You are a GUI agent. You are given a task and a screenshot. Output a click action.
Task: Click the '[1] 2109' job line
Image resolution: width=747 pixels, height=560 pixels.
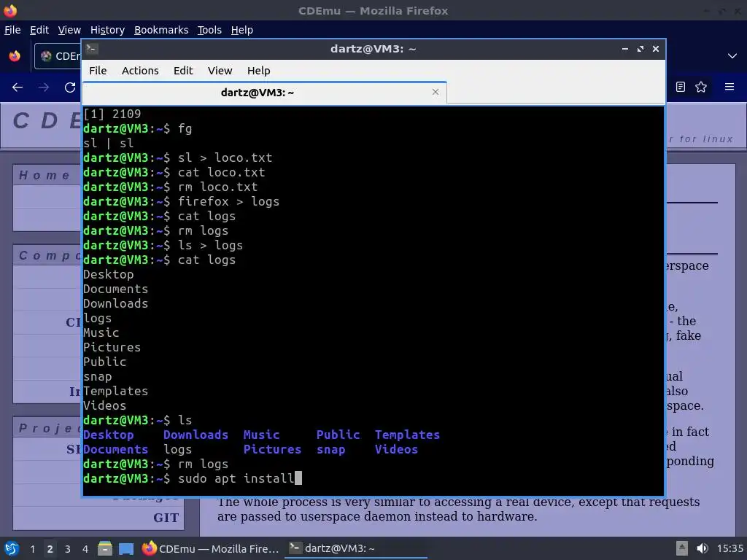pos(112,114)
